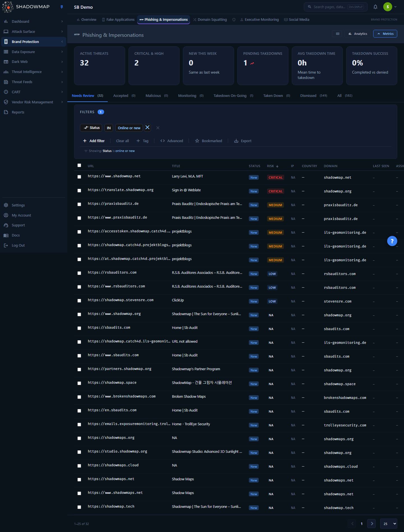Select the Dismissed (549) tab

(x=313, y=96)
